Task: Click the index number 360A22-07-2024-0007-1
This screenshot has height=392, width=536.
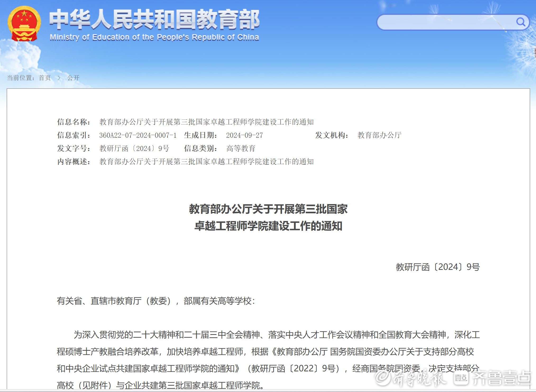Action: coord(138,135)
